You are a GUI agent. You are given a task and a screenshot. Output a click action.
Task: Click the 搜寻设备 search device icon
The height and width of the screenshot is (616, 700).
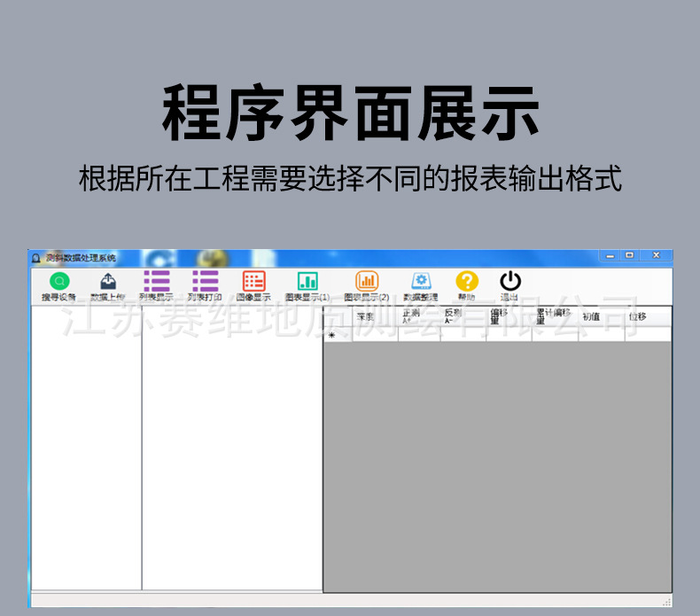tap(59, 282)
